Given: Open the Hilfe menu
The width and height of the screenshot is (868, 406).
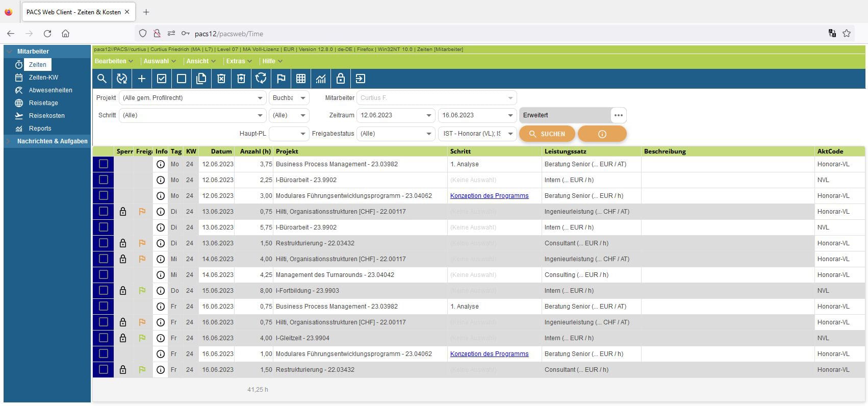Looking at the screenshot, I should [272, 61].
